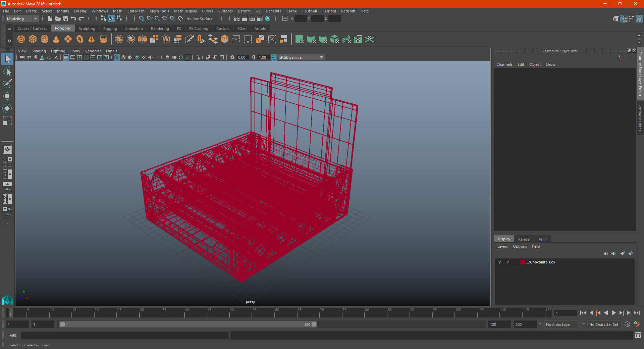Viewport: 644px width, 349px height.
Task: Activate the Rotate tool in the toolbox
Action: tap(7, 108)
